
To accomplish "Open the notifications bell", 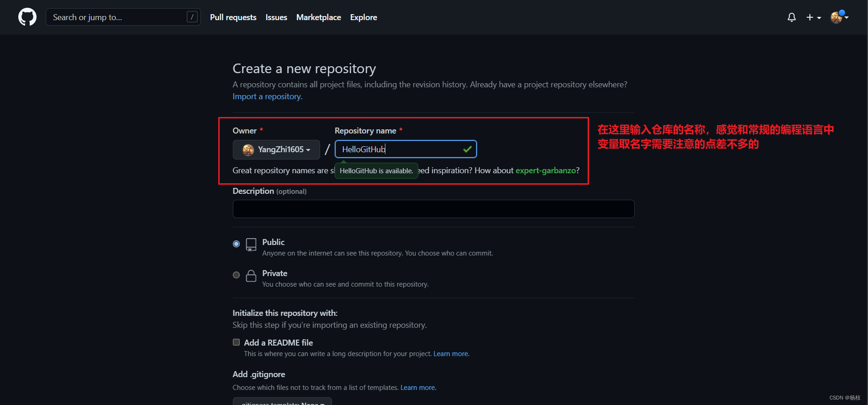I will pos(792,17).
